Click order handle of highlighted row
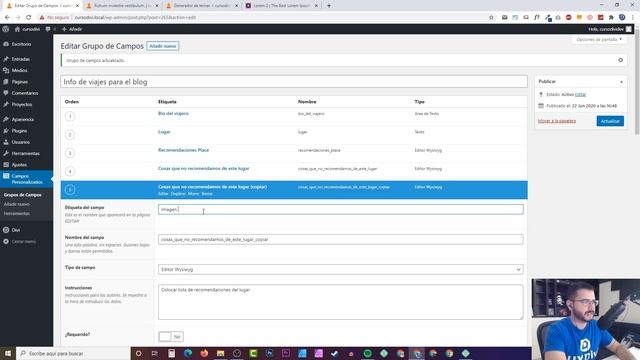This screenshot has height=360, width=640. (x=70, y=190)
